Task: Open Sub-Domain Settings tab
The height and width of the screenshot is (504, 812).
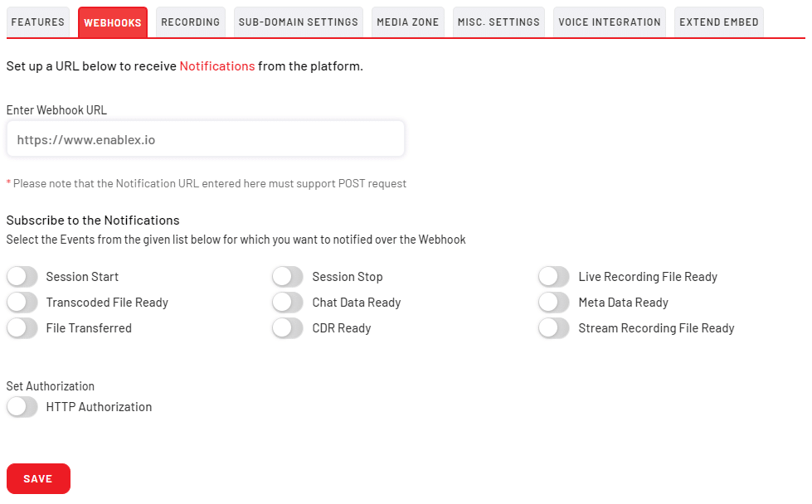Action: (299, 22)
